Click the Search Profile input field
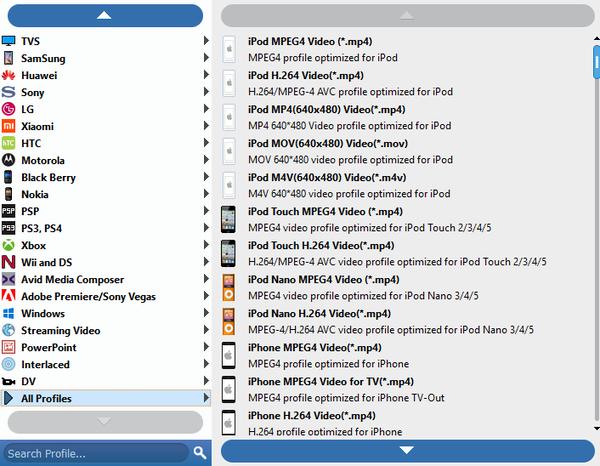The height and width of the screenshot is (466, 600). pyautogui.click(x=98, y=453)
